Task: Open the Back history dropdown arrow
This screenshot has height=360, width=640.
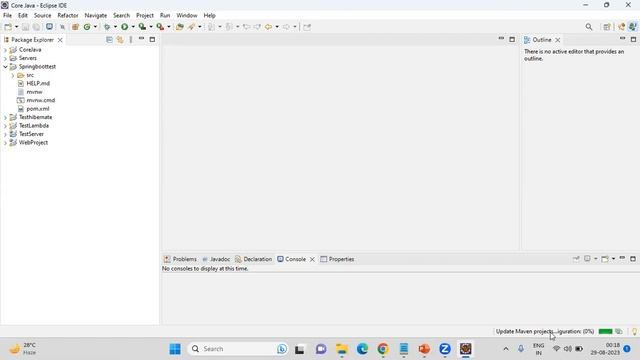Action: [277, 27]
